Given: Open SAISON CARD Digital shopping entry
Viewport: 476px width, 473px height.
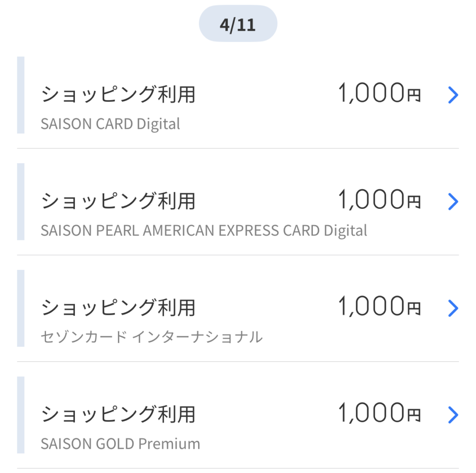Looking at the screenshot, I should 238,95.
